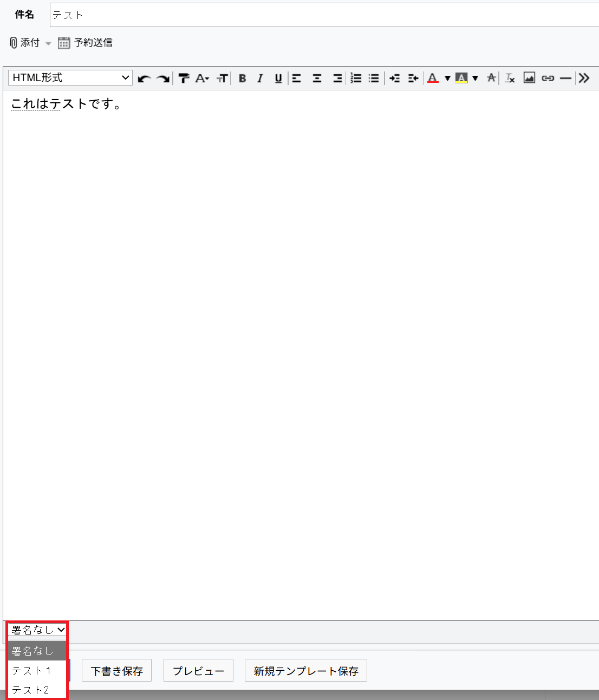599x700 pixels.
Task: Toggle underline formatting
Action: point(278,78)
